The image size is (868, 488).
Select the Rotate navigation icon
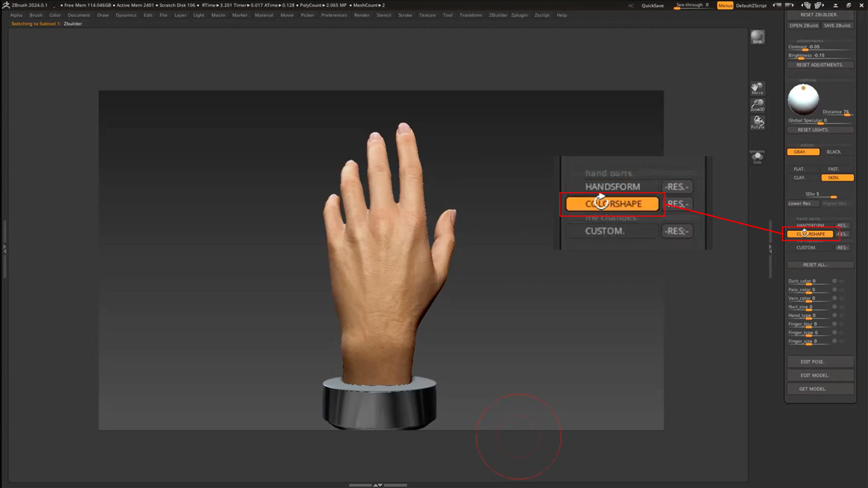coord(757,122)
